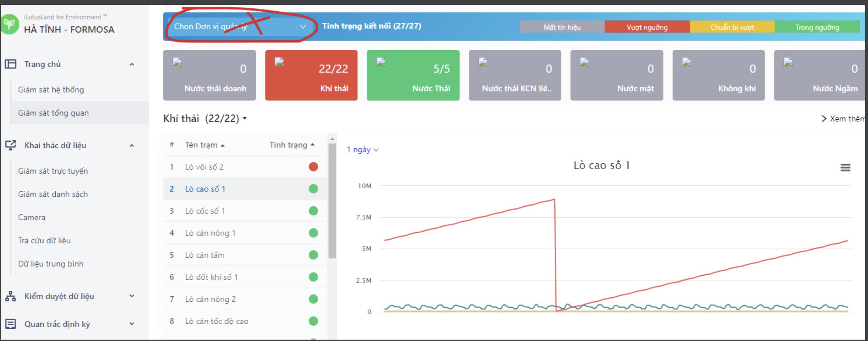The image size is (868, 341).
Task: Click the Vượt ngưỡng red legend
Action: (647, 27)
